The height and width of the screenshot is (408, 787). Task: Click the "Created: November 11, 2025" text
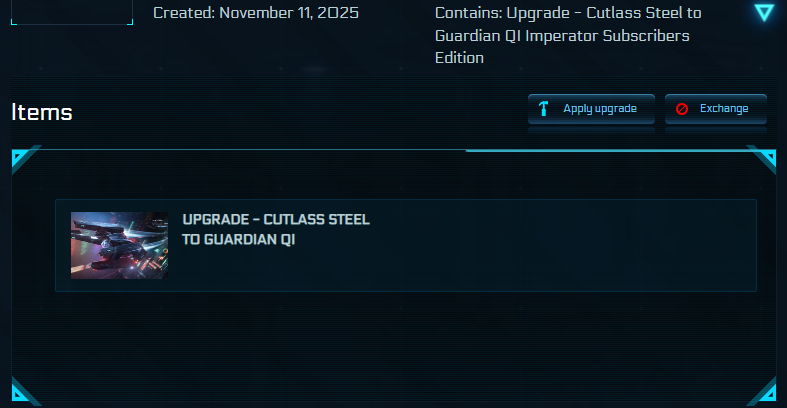pyautogui.click(x=256, y=13)
